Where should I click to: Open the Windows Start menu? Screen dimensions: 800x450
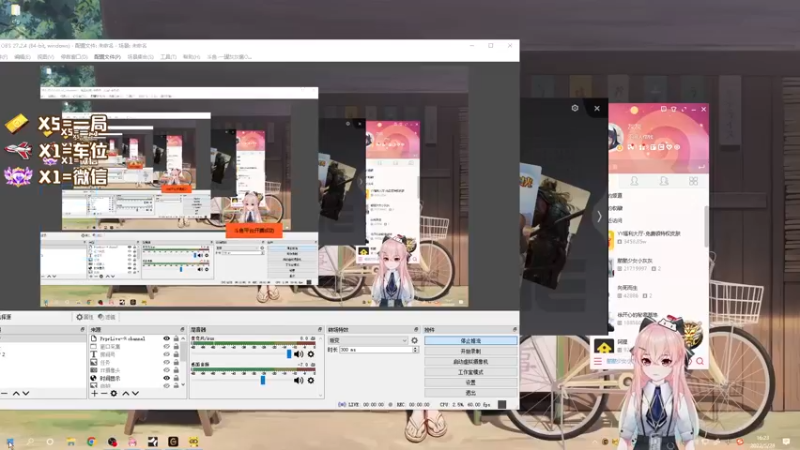tap(10, 441)
